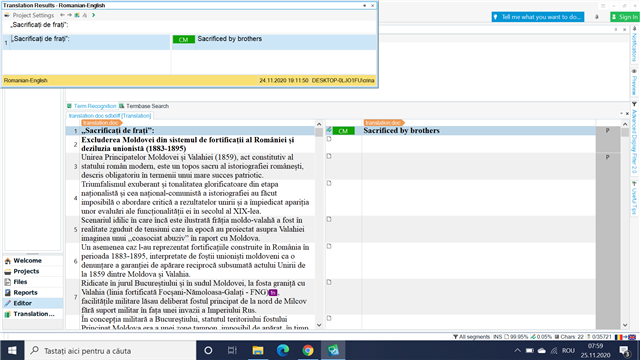The height and width of the screenshot is (360, 640).
Task: Click not-translated status icon for segment 5
Action: click(329, 219)
